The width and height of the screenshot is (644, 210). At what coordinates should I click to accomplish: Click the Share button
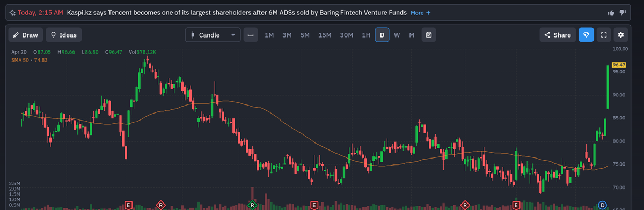tap(558, 35)
